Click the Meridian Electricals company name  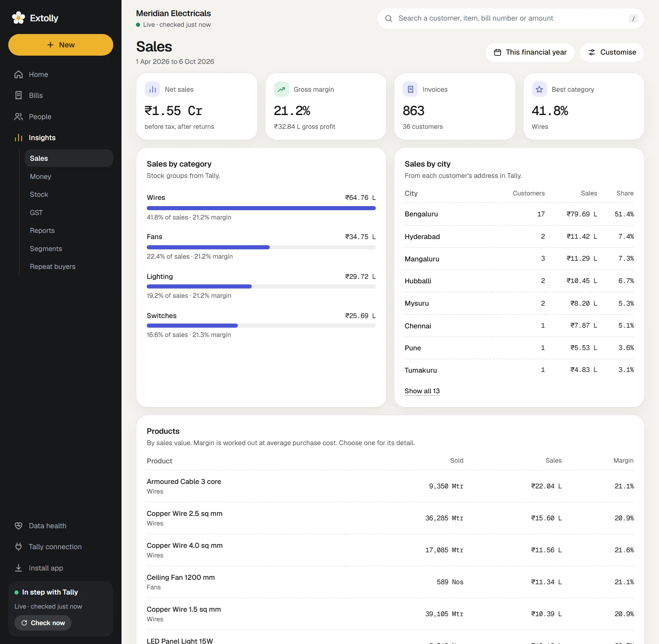click(x=173, y=13)
